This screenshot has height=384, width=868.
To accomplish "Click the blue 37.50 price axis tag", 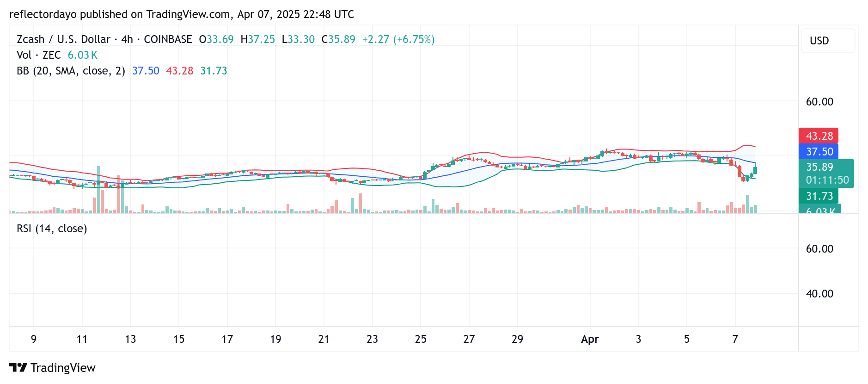I will [819, 151].
